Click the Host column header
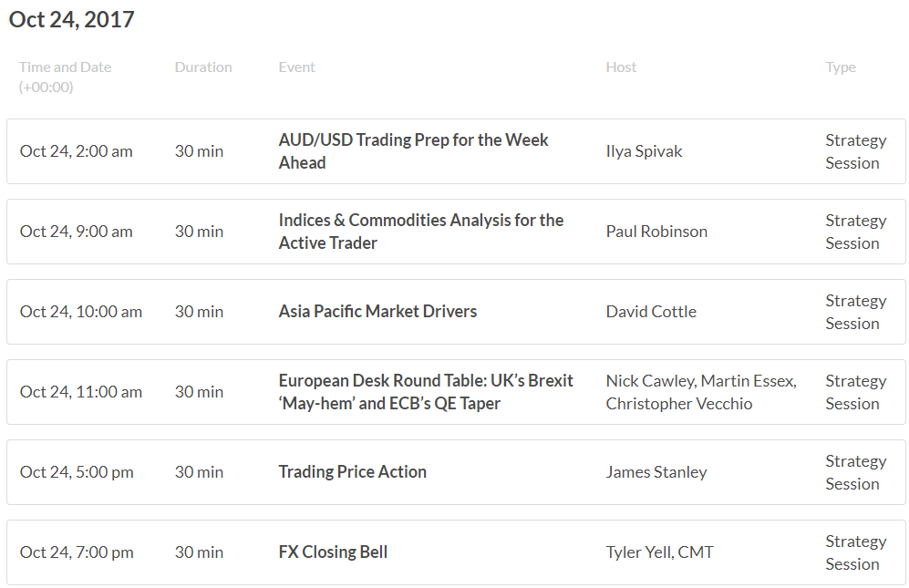The height and width of the screenshot is (588, 909). click(621, 67)
